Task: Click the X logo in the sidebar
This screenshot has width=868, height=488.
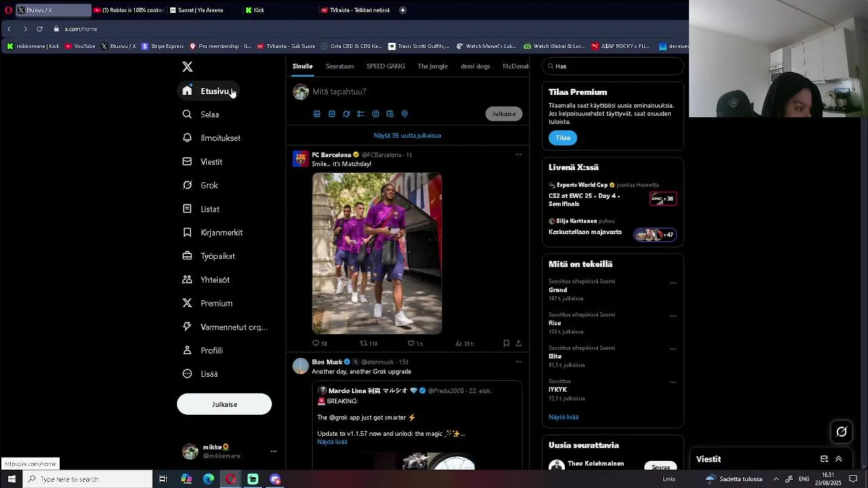Action: [187, 66]
